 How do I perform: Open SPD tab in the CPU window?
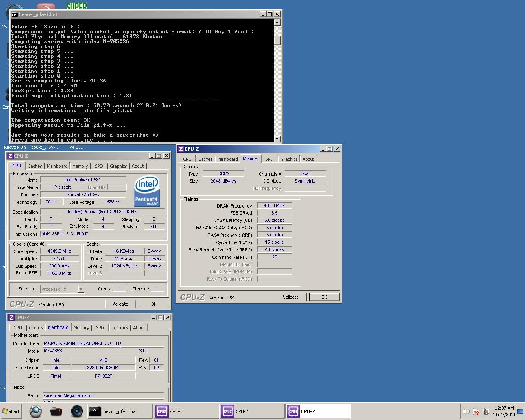(x=99, y=166)
